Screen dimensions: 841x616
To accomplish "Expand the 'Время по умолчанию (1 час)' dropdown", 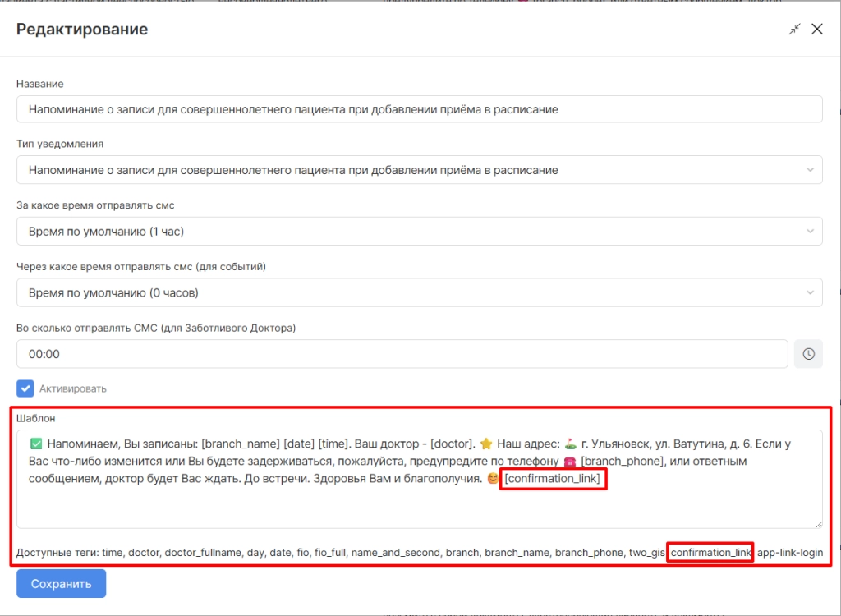I will (x=419, y=232).
